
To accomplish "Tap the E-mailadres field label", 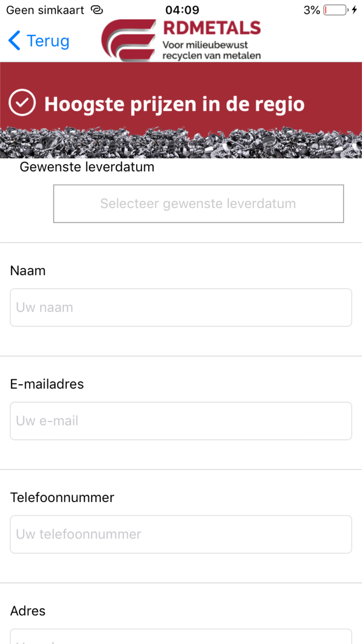I will (47, 384).
